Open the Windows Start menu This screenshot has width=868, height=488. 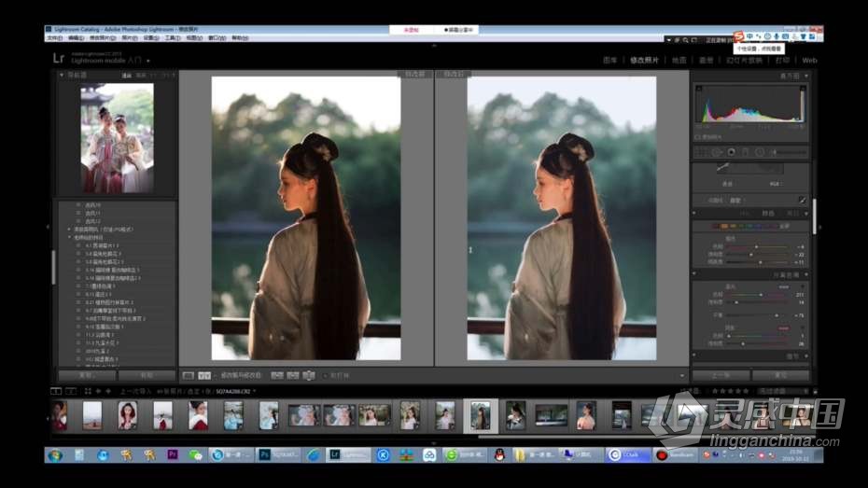[55, 455]
